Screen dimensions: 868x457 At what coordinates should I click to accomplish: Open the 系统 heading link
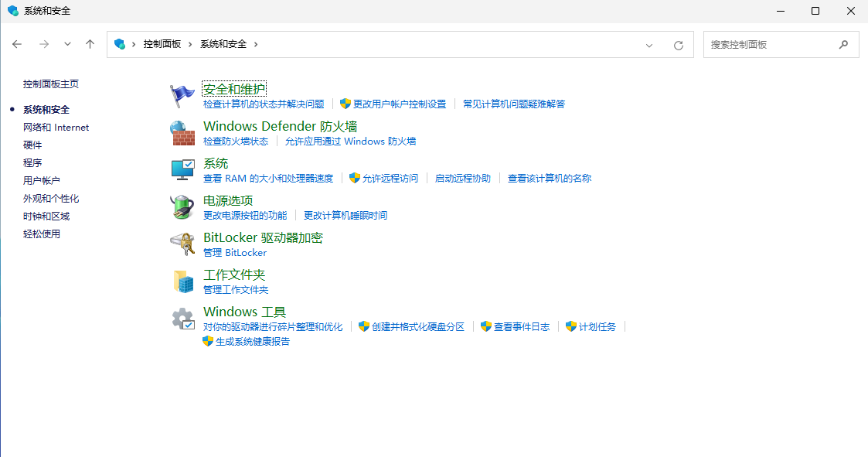tap(216, 163)
